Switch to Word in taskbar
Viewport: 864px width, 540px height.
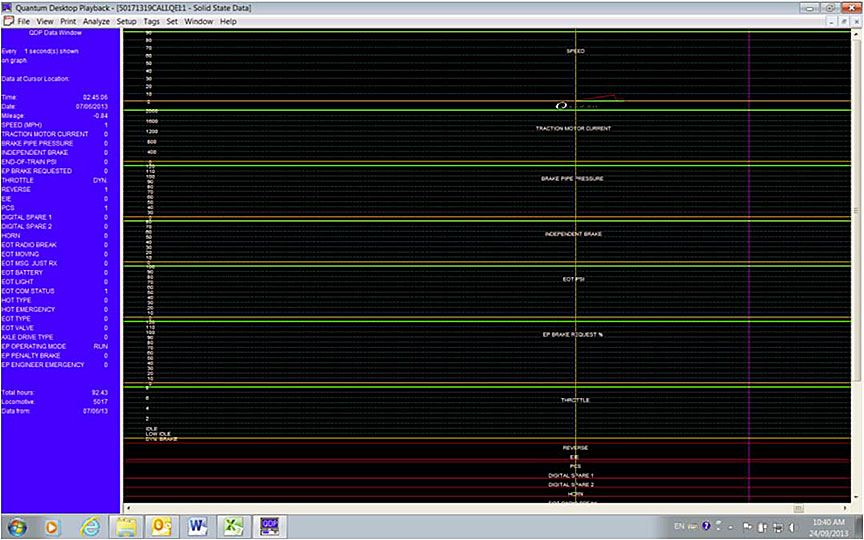(197, 526)
